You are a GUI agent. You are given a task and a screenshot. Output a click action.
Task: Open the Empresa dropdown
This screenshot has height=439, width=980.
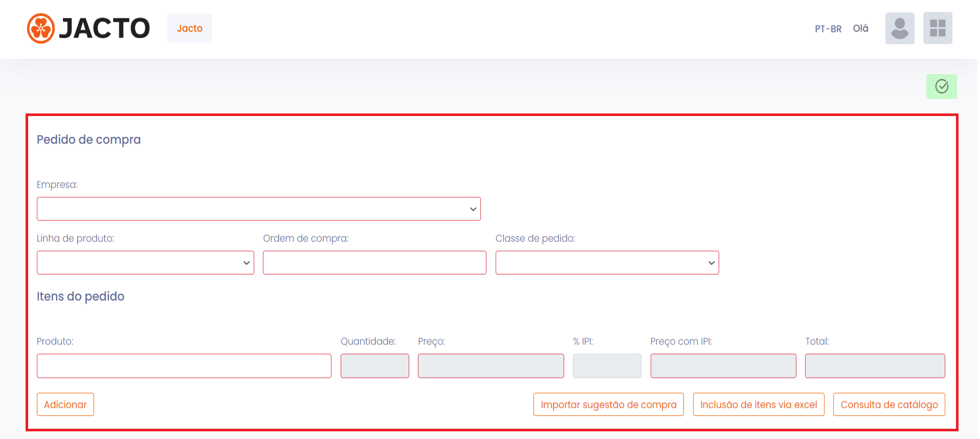point(259,209)
